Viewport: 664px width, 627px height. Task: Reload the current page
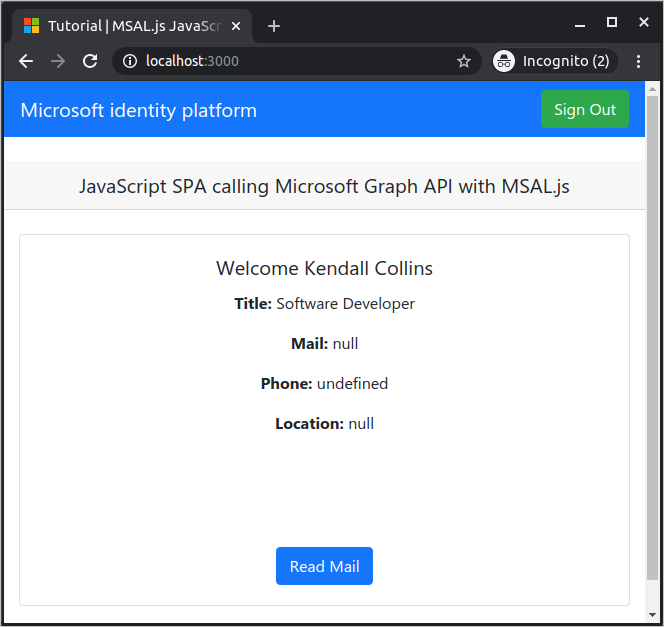[90, 61]
